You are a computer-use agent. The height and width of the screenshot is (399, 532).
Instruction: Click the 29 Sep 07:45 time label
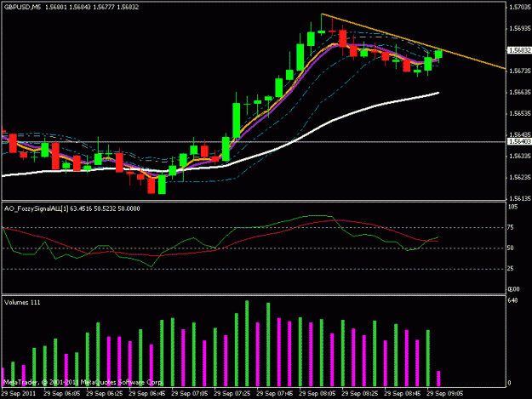coord(275,394)
